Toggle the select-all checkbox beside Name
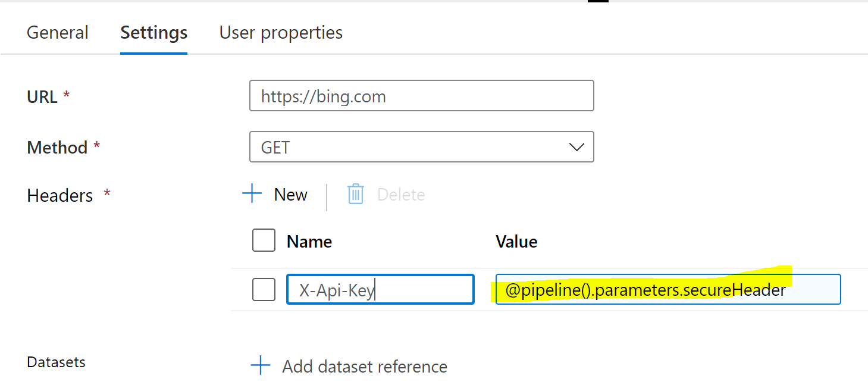The width and height of the screenshot is (868, 391). (x=264, y=240)
